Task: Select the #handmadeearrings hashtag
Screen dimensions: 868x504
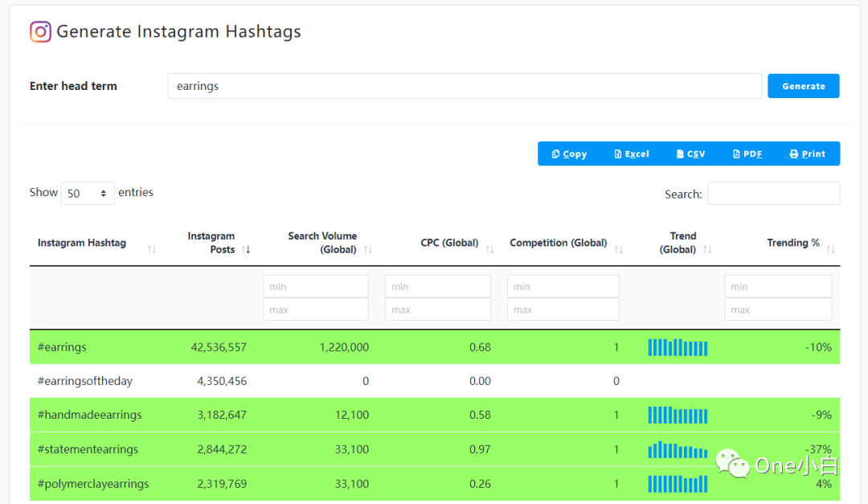Action: point(90,415)
